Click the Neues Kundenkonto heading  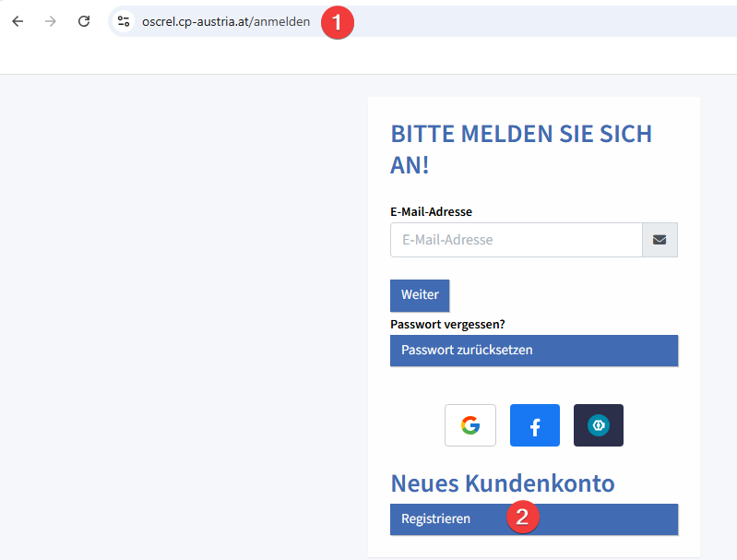point(503,483)
